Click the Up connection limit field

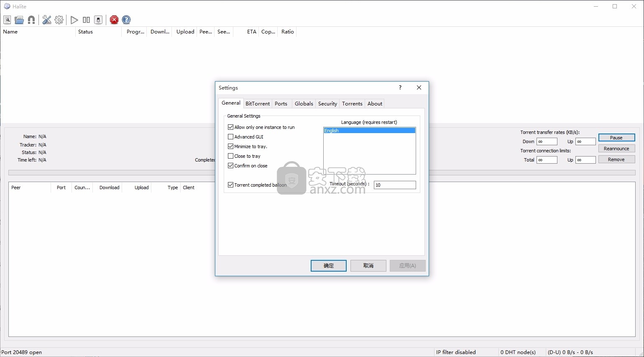(x=585, y=160)
